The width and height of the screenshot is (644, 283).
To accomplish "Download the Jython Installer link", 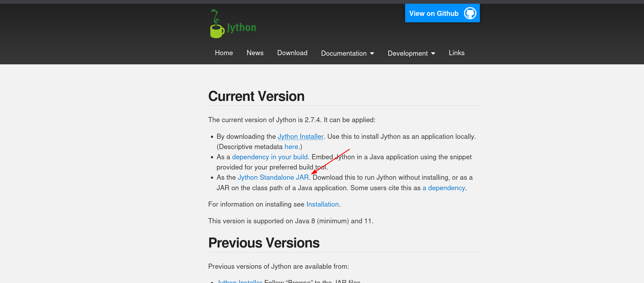I will pyautogui.click(x=300, y=137).
